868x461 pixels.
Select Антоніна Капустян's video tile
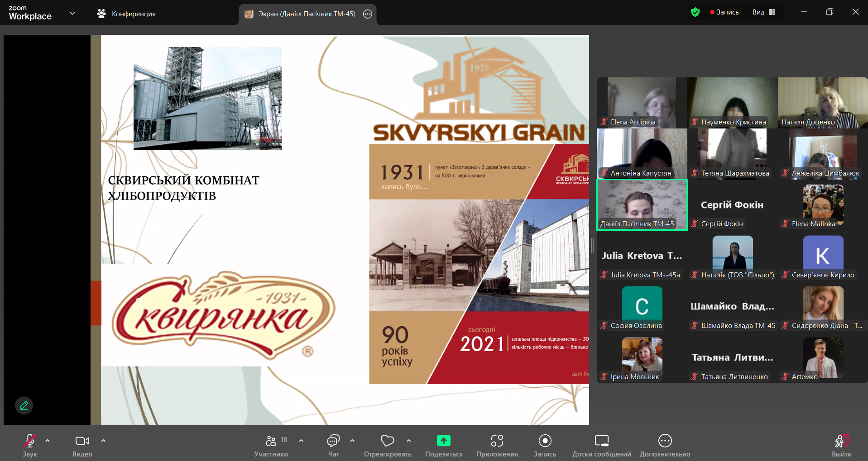(642, 154)
